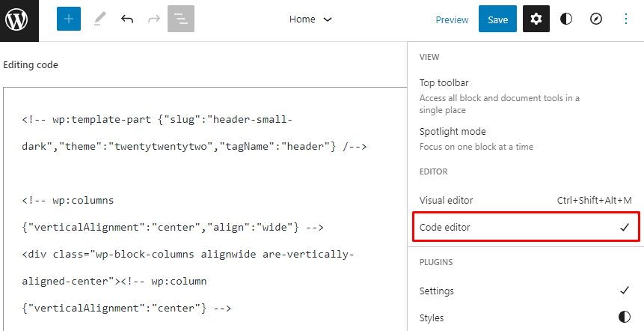The width and height of the screenshot is (644, 331).
Task: Undo the last change
Action: [127, 19]
